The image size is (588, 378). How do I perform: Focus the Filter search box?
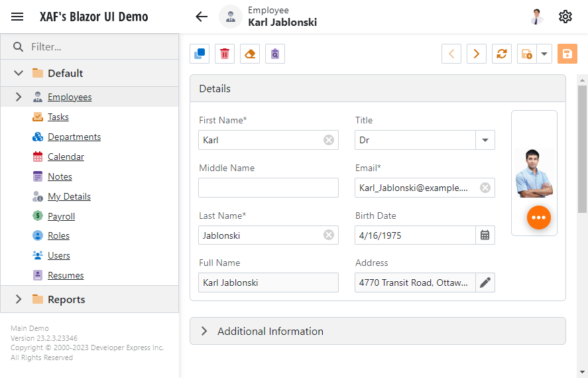[90, 46]
